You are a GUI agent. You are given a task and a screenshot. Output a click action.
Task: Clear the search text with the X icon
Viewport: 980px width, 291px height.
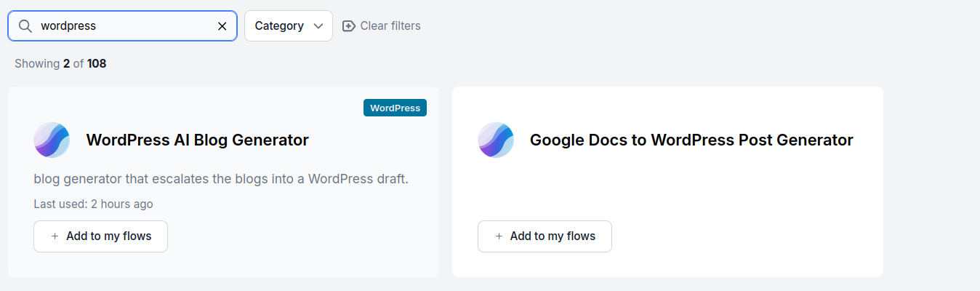[x=222, y=26]
